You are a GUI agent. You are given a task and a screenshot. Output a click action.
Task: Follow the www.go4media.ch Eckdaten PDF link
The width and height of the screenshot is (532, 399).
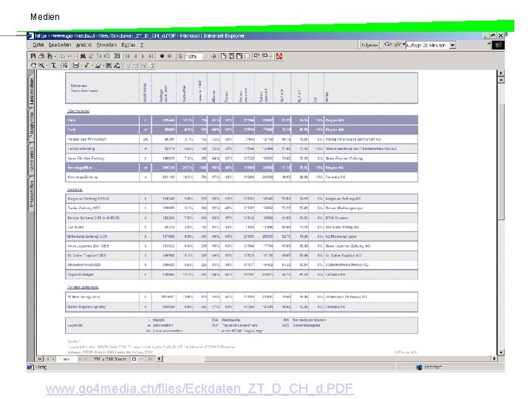[x=199, y=388]
